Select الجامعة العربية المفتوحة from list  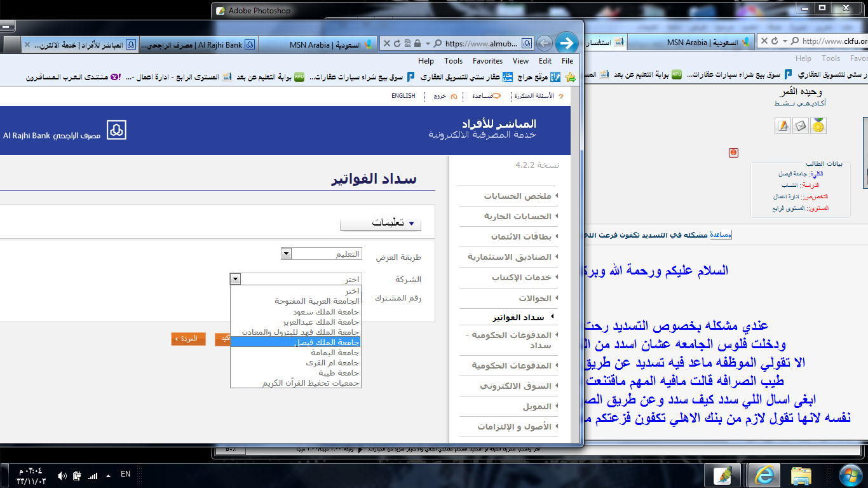(296, 301)
